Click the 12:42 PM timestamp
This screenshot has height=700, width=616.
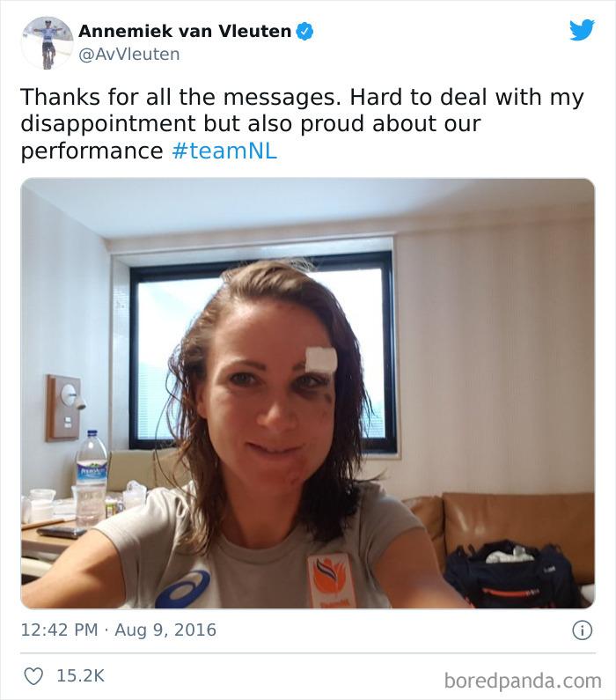(x=59, y=630)
